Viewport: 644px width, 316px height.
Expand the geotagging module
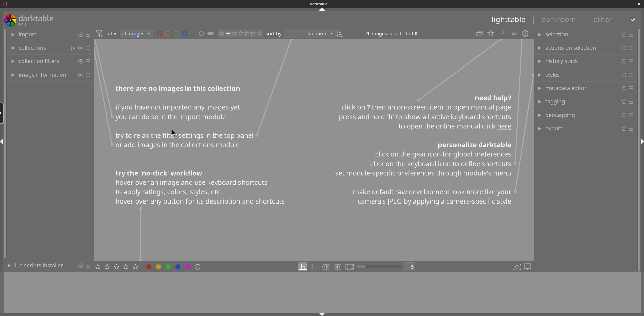click(539, 115)
